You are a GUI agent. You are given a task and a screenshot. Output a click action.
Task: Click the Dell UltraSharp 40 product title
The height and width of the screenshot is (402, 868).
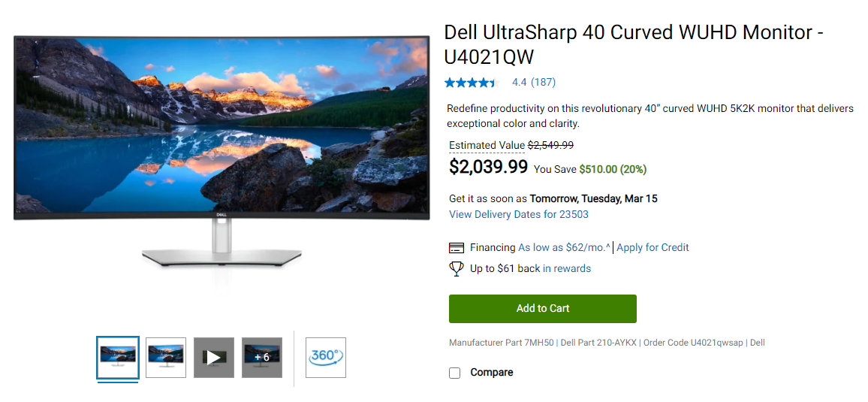634,44
